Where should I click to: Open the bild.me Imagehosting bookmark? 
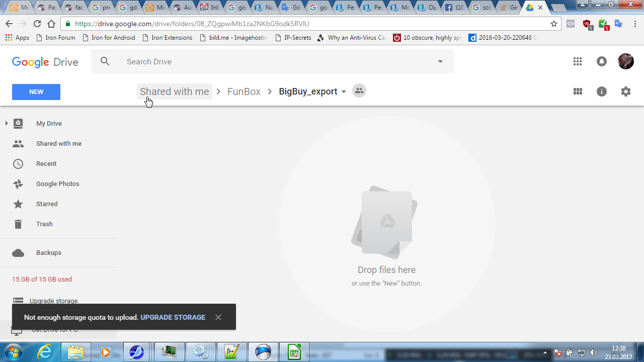pos(233,38)
